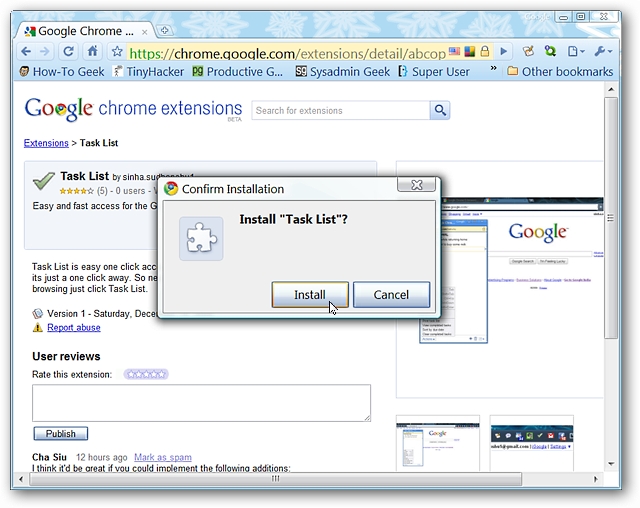The image size is (640, 508).
Task: Click the Google chrome extensions logo
Action: coord(133,109)
